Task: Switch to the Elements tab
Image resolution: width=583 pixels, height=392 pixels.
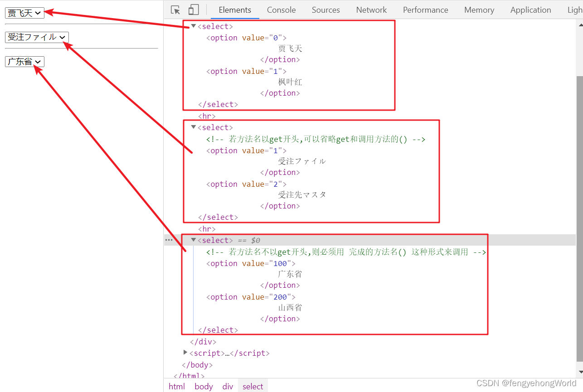Action: pyautogui.click(x=235, y=10)
